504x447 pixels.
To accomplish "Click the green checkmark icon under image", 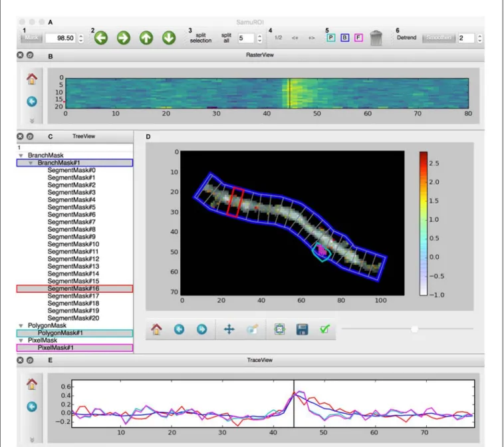I will (324, 329).
